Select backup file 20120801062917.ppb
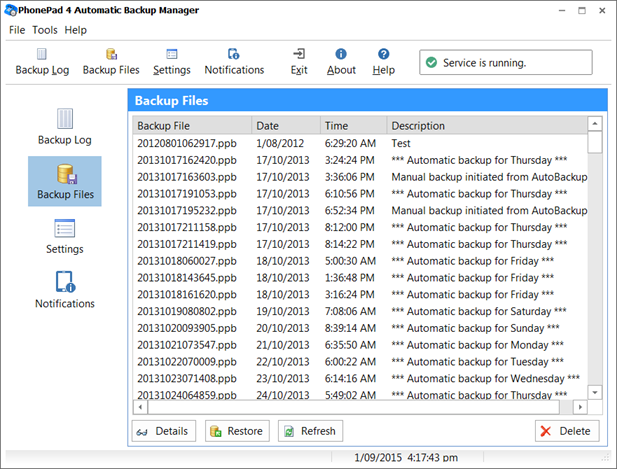Screen dimensions: 617x469 187,143
